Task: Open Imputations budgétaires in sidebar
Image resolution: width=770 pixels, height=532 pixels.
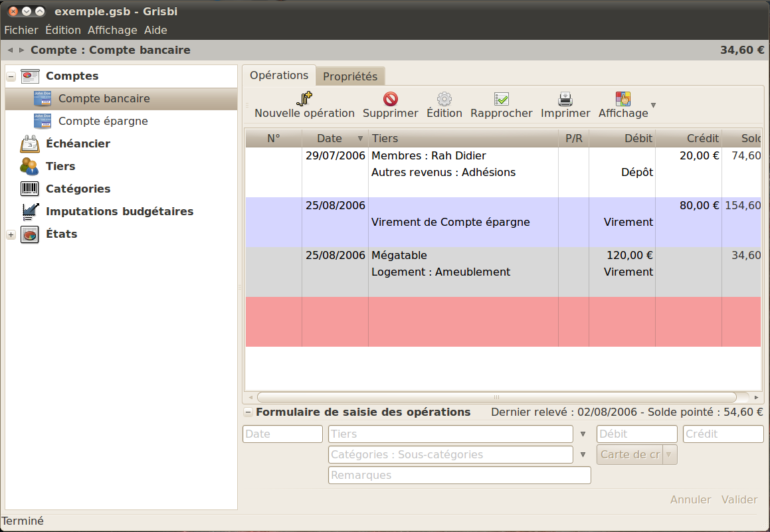Action: coord(31,211)
